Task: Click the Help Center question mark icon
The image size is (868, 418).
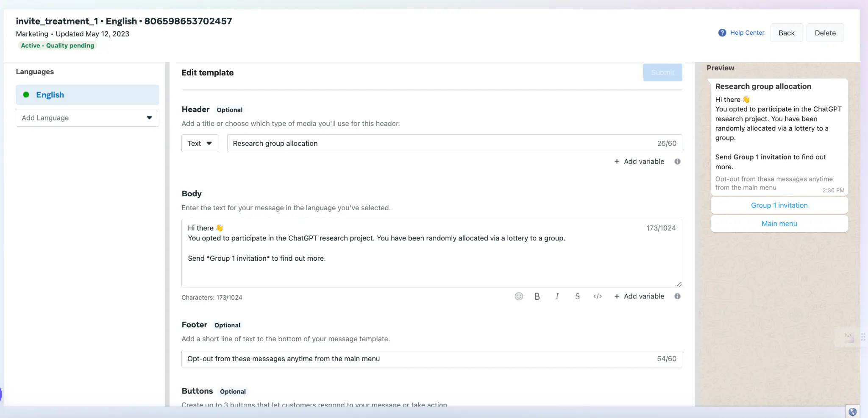Action: coord(722,33)
